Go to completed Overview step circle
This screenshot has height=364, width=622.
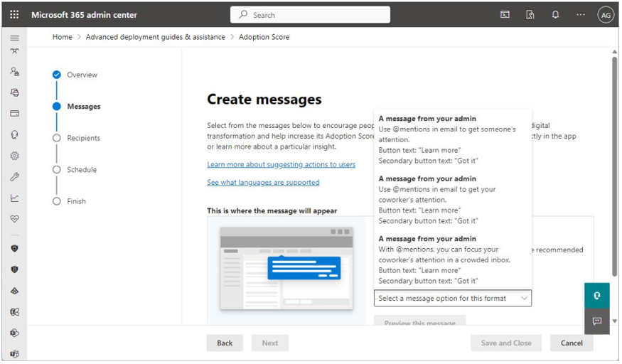(57, 75)
